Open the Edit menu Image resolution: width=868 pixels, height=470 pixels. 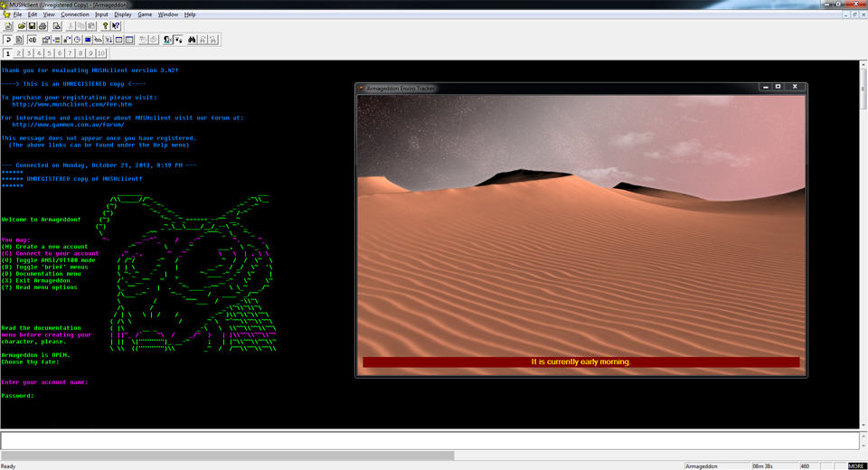pos(33,14)
